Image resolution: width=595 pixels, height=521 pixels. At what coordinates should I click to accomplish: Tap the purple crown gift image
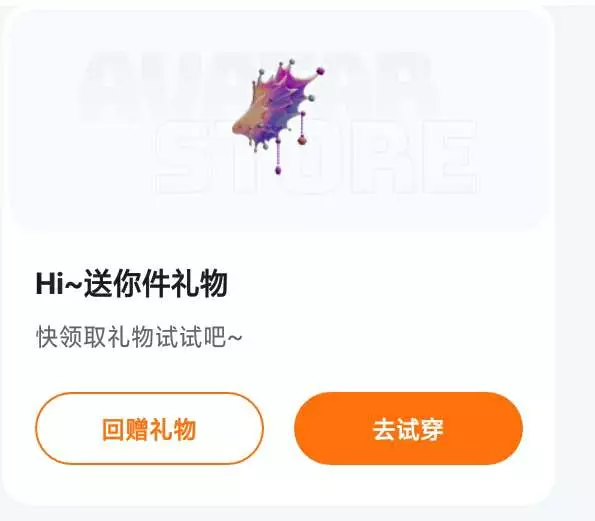tap(279, 116)
